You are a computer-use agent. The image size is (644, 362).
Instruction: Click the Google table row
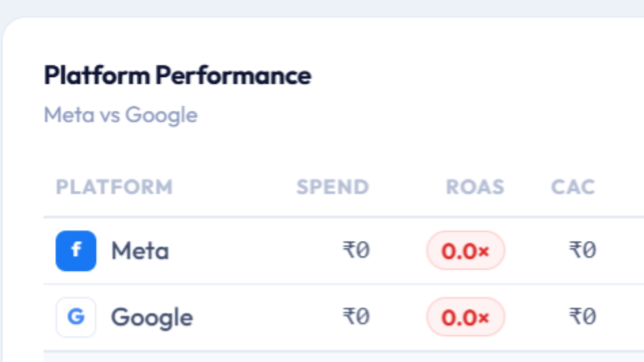click(344, 317)
